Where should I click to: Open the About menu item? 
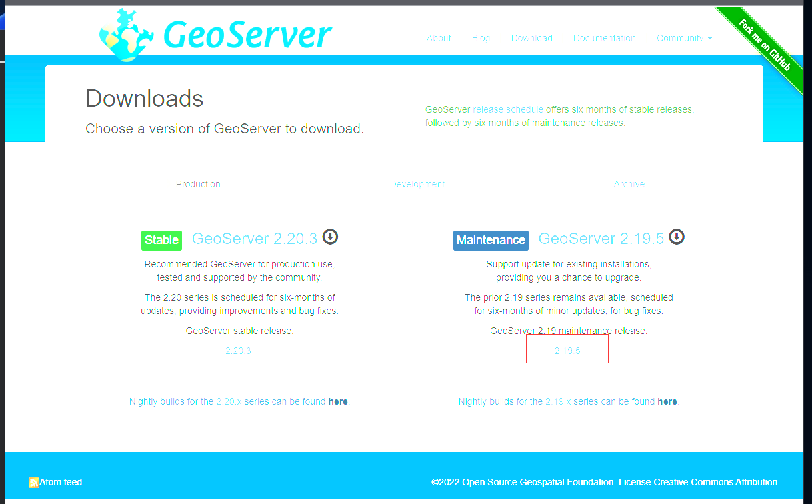click(x=439, y=38)
